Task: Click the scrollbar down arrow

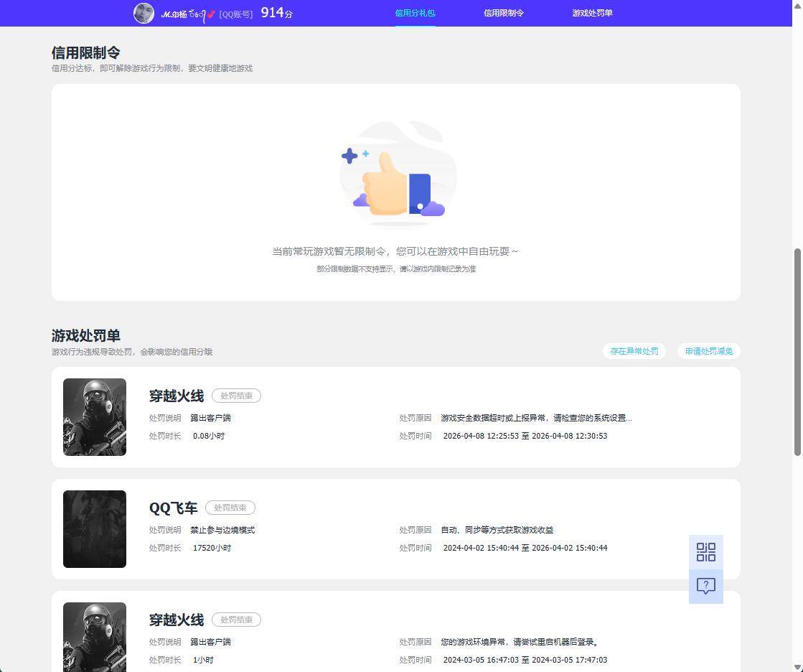Action: click(797, 666)
